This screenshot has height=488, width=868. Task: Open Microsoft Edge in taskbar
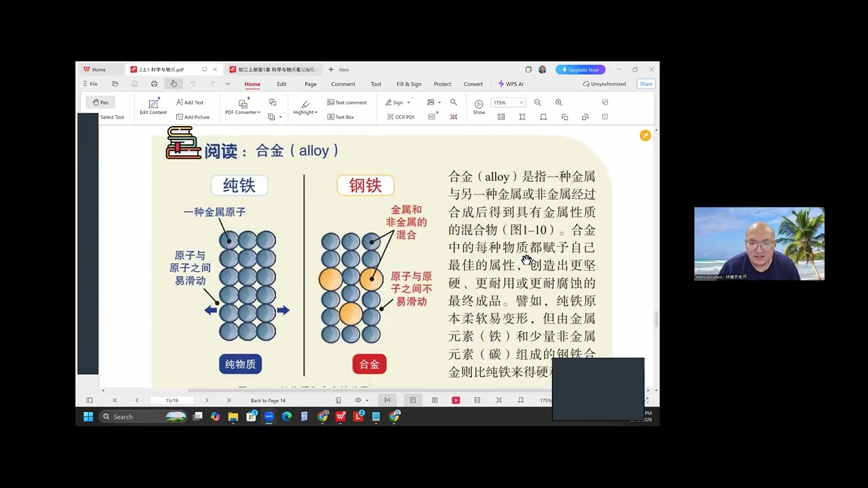pyautogui.click(x=287, y=417)
